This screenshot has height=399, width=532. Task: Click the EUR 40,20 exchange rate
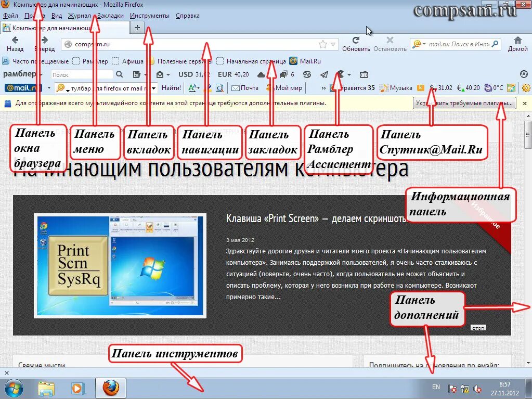coord(233,74)
